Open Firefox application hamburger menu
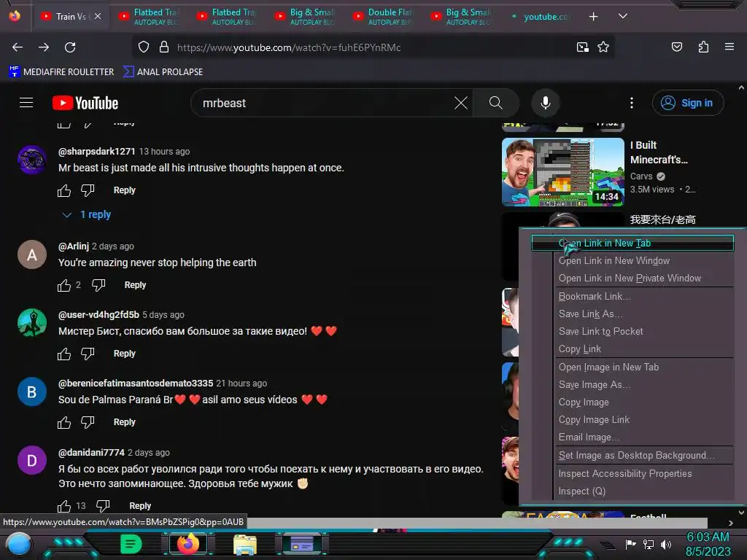 (729, 47)
